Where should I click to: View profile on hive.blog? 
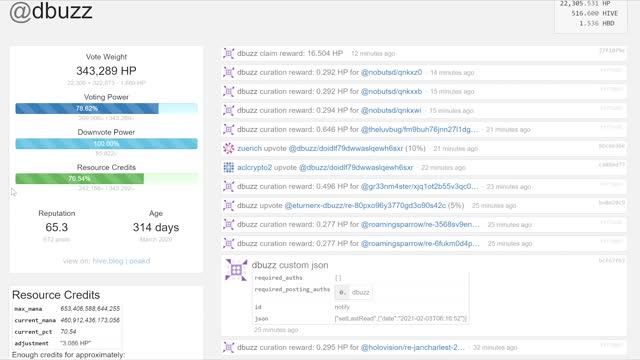tap(108, 261)
